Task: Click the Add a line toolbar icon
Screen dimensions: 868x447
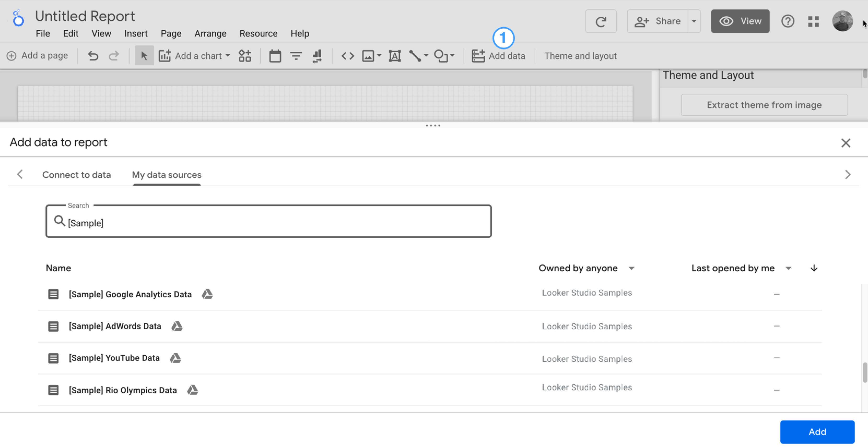Action: coord(414,56)
